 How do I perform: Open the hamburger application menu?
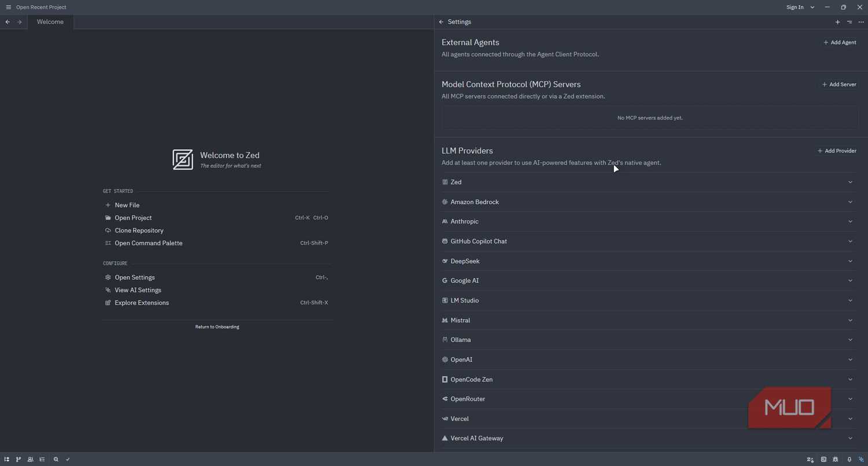click(8, 7)
